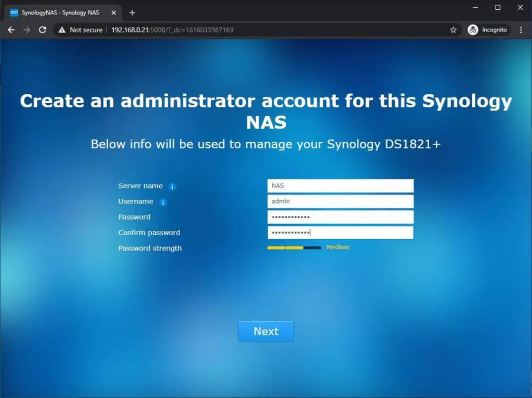532x398 pixels.
Task: Click into the Confirm password field
Action: 340,232
